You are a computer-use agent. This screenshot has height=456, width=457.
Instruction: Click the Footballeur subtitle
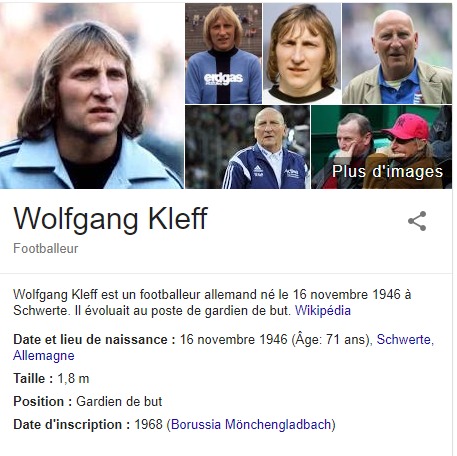46,248
